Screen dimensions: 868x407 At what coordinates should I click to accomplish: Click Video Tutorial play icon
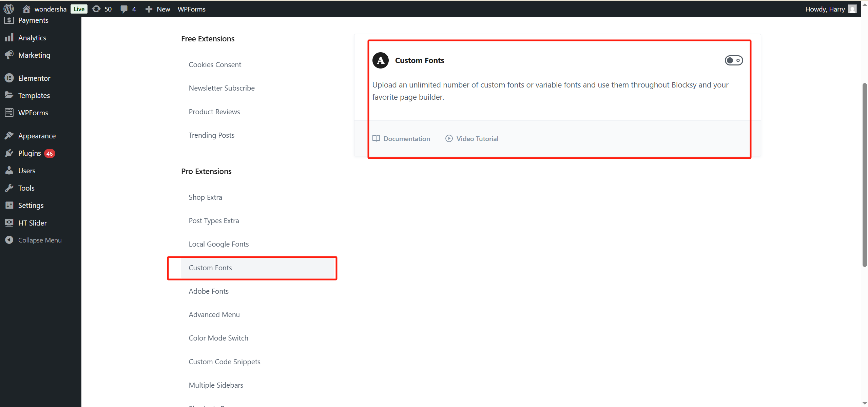[x=449, y=138]
